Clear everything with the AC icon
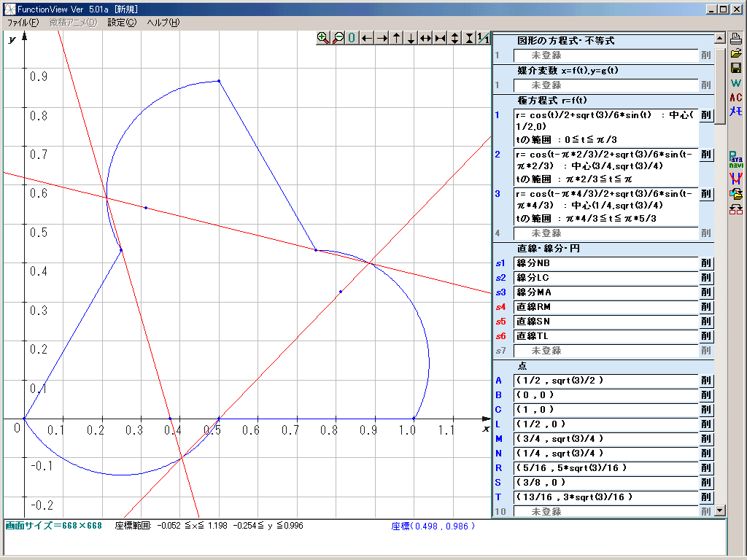This screenshot has width=747, height=560. click(736, 97)
